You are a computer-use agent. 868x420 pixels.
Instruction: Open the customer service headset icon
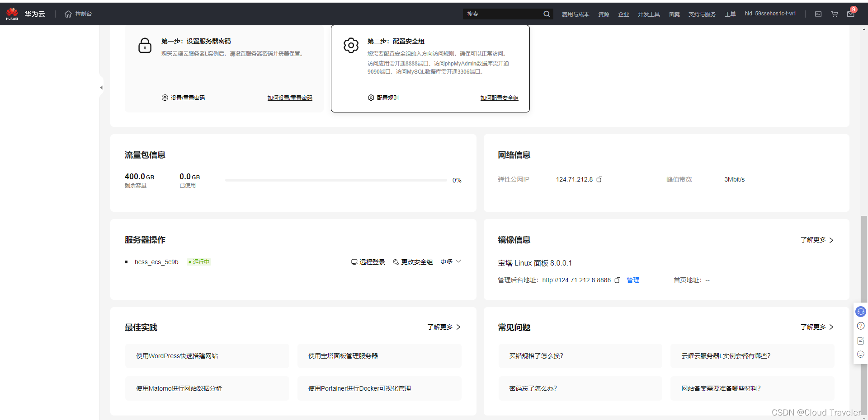click(x=861, y=312)
